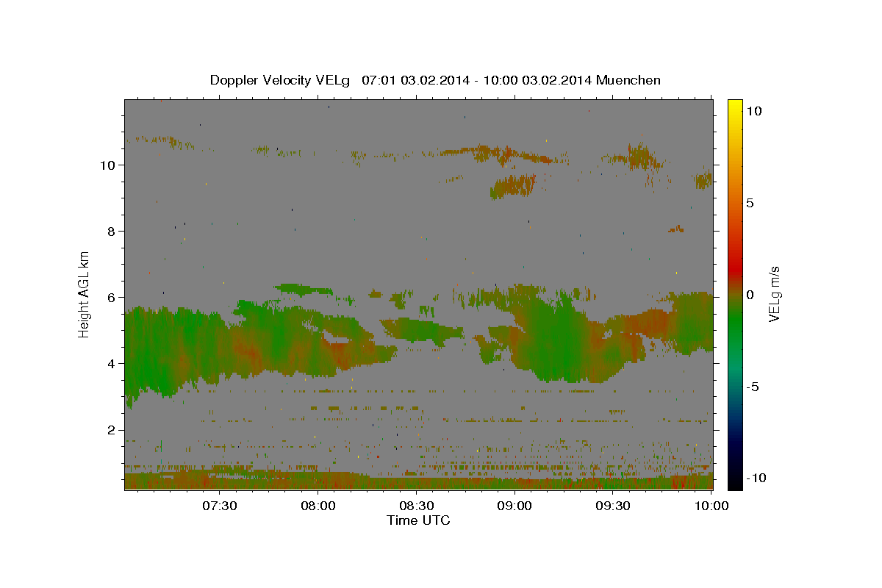Click the colorbar value -5 label
Viewport: 882px width, 588px height.
(x=753, y=387)
